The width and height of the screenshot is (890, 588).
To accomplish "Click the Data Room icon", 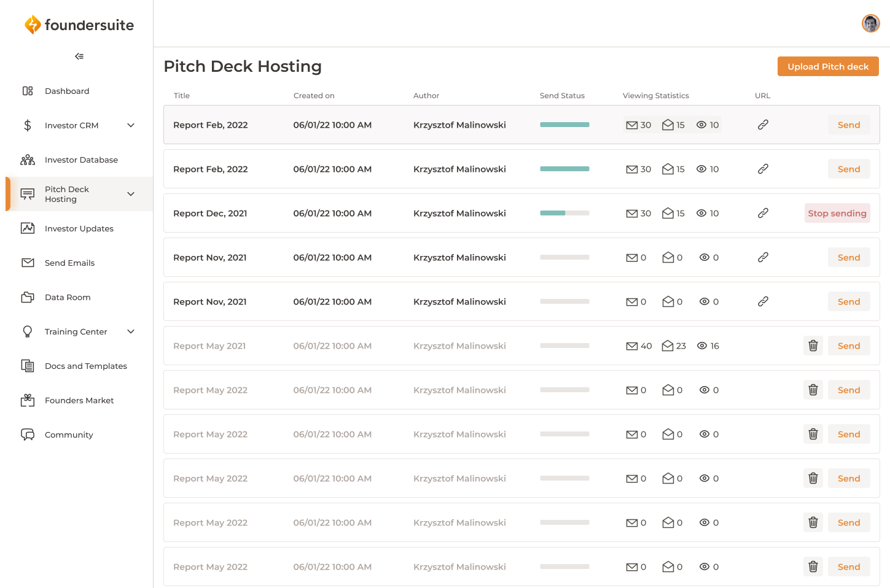I will pos(28,296).
